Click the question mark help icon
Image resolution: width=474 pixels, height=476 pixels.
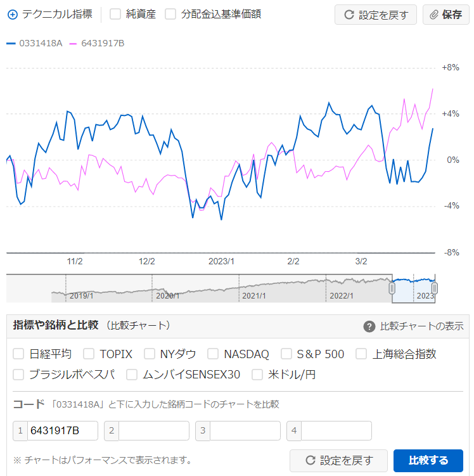(369, 326)
